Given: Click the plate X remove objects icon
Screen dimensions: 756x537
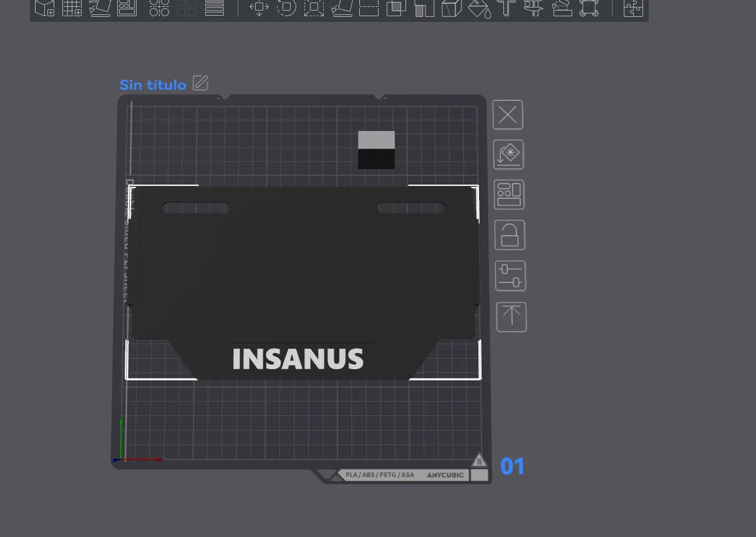Looking at the screenshot, I should tap(508, 115).
